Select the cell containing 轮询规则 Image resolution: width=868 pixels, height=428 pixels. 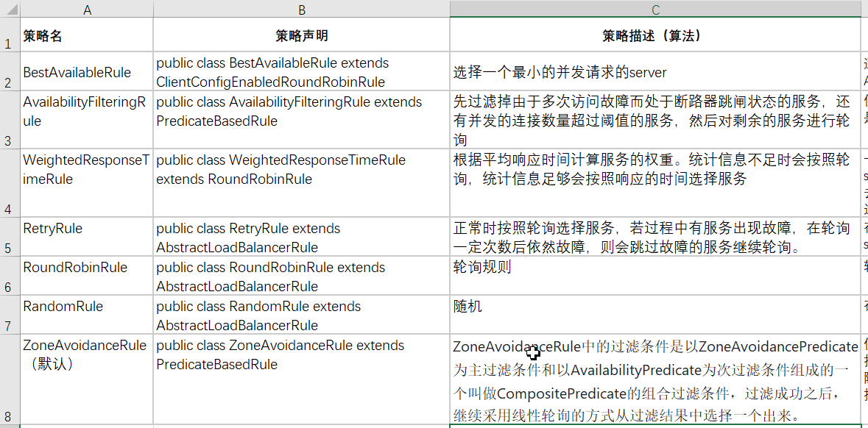click(654, 276)
